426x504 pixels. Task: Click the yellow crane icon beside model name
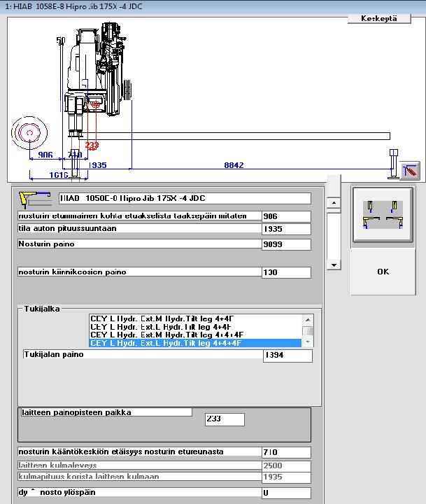(x=36, y=199)
